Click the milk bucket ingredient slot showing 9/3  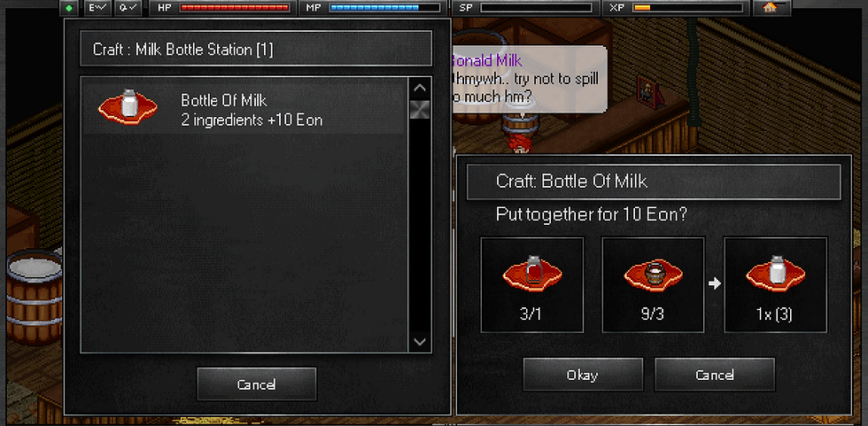[654, 285]
